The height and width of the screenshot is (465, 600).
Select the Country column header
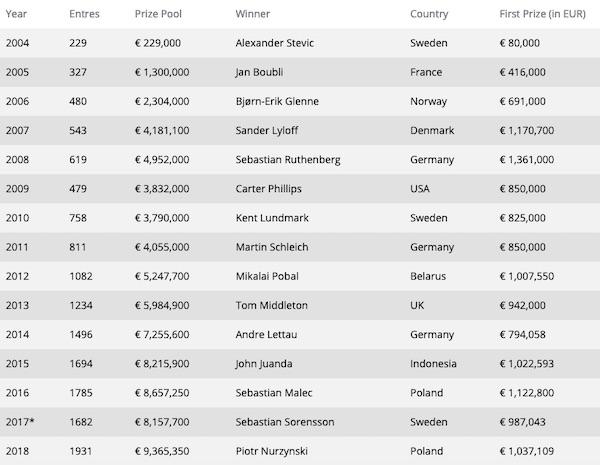[429, 14]
